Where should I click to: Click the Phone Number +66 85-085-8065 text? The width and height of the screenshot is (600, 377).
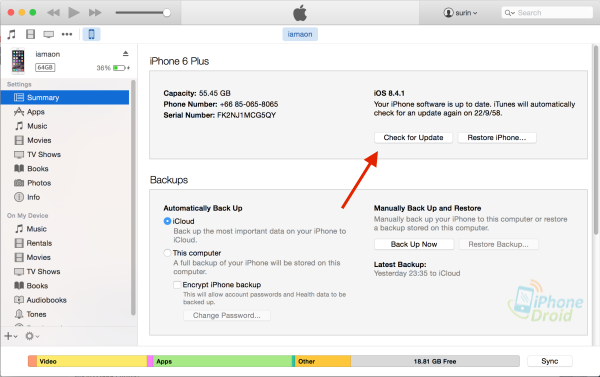pos(221,104)
